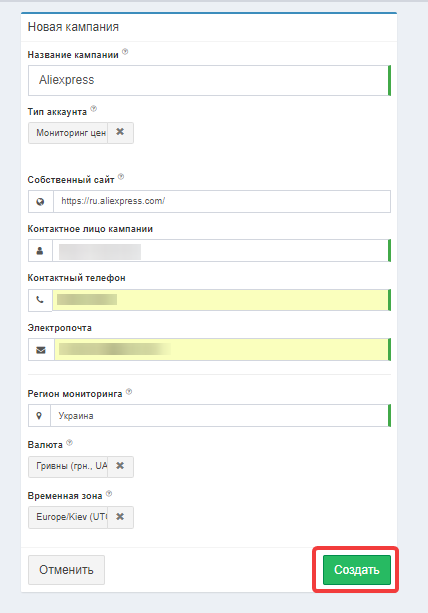Focus the campaign name field with Aliexpress

tap(209, 80)
